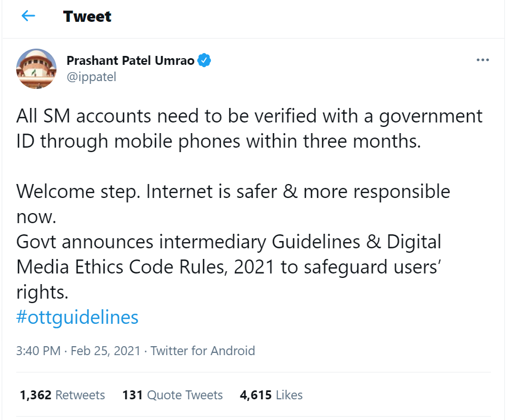
Task: Click the 'Media Ethics Code Rules, 2021' line
Action: click(228, 267)
